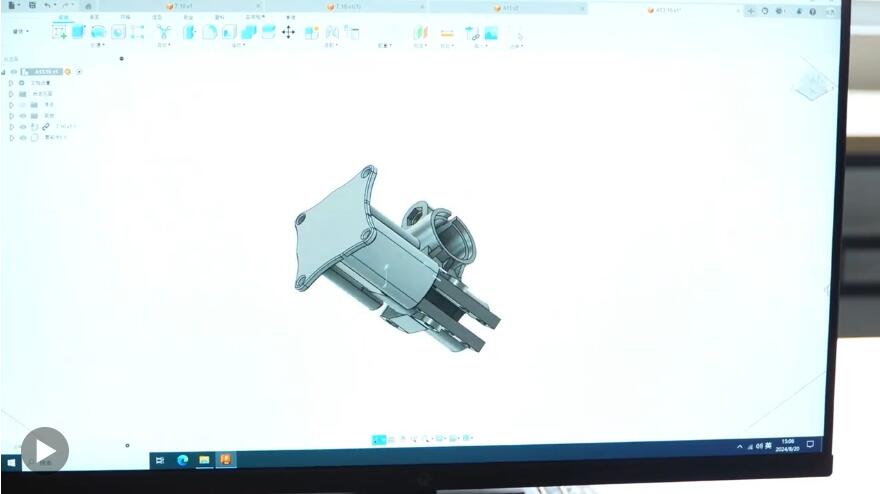This screenshot has width=880, height=494.
Task: Toggle eye icon of the last browser item
Action: (x=22, y=138)
